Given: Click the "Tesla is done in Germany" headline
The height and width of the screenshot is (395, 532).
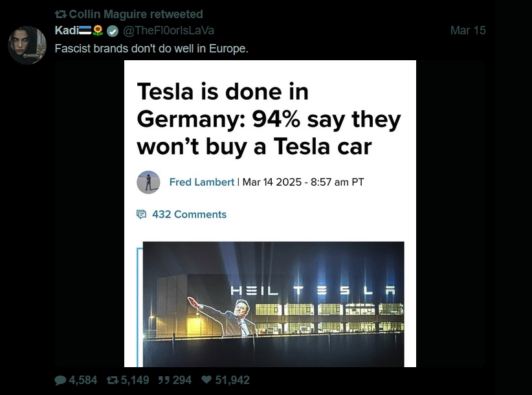Looking at the screenshot, I should point(269,119).
